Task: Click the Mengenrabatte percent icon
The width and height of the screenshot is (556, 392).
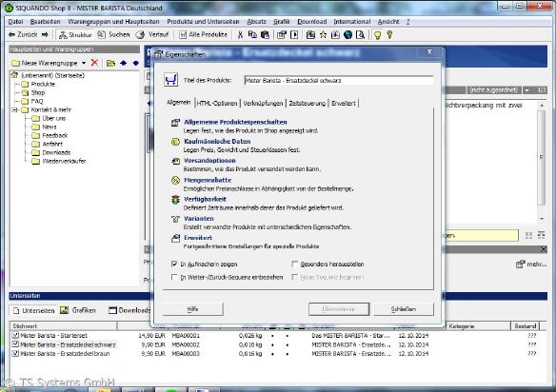Action: pos(175,181)
